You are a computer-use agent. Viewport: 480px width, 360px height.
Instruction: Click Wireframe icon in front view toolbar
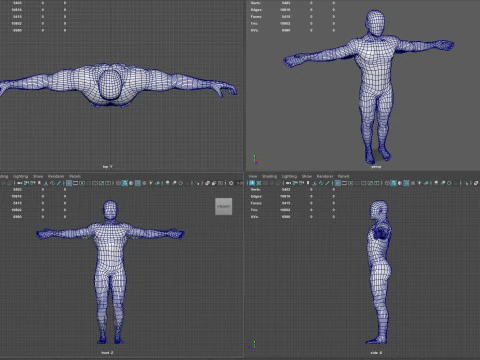(118, 183)
